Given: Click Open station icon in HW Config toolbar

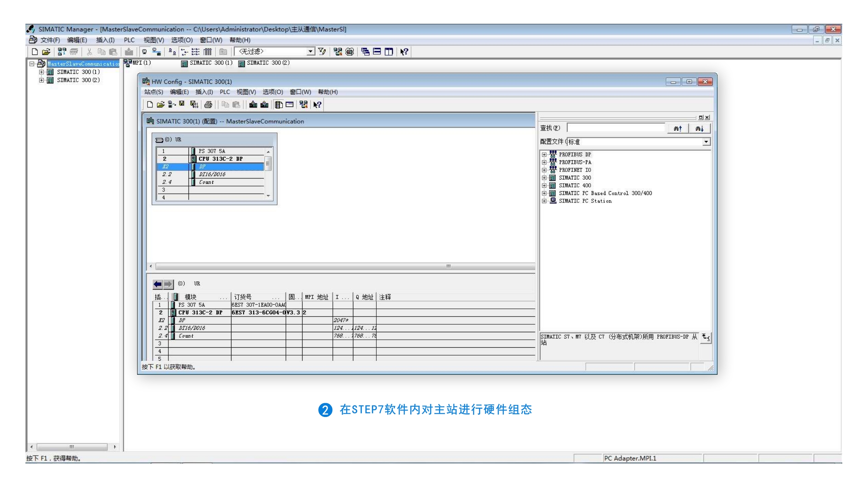Looking at the screenshot, I should coord(160,105).
